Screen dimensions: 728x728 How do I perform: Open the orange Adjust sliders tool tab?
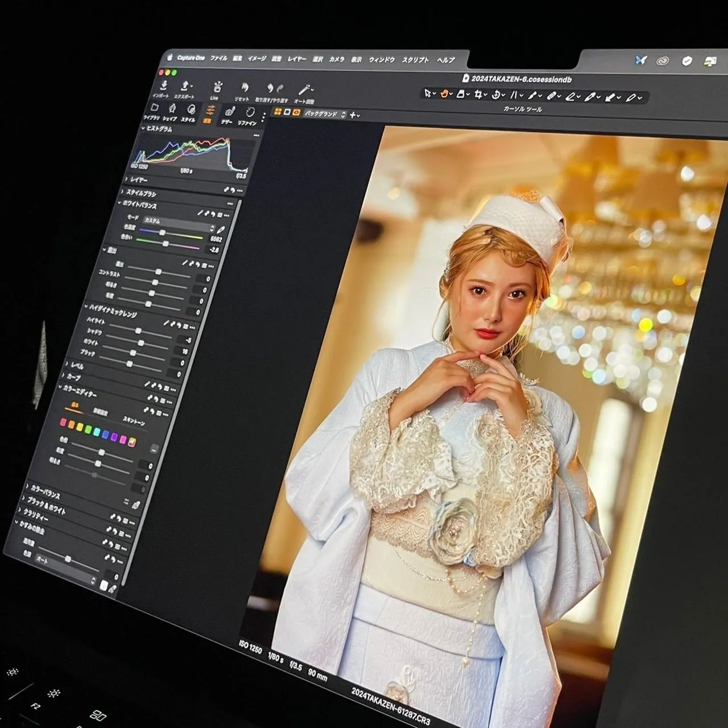(210, 111)
